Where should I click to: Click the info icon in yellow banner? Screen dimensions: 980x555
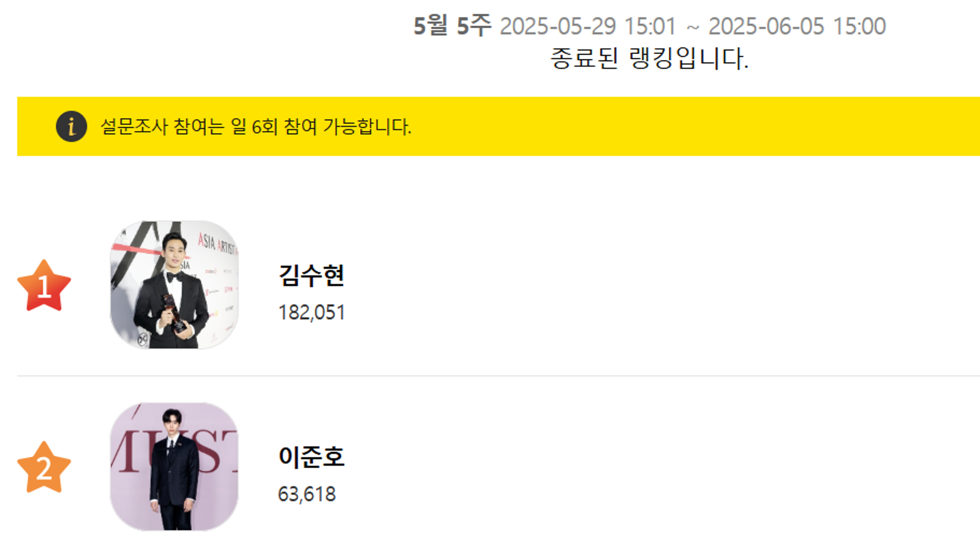tap(71, 127)
